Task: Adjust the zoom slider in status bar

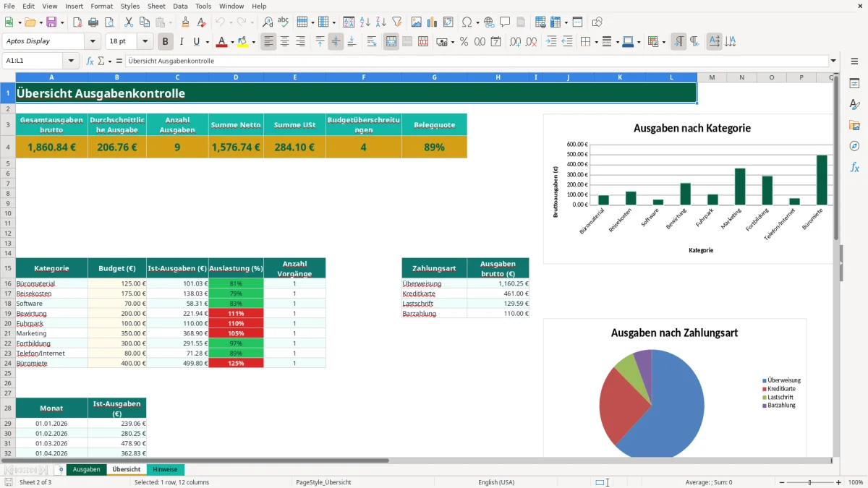Action: pyautogui.click(x=809, y=482)
